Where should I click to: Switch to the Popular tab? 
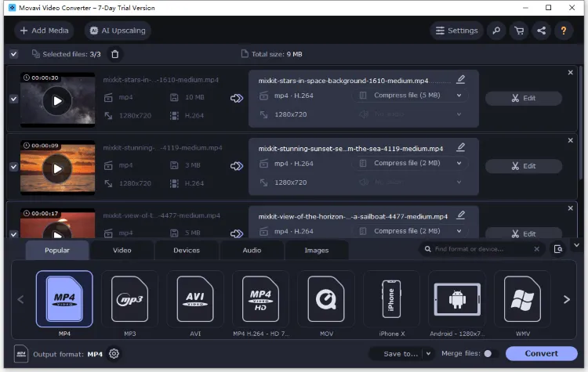[57, 251]
